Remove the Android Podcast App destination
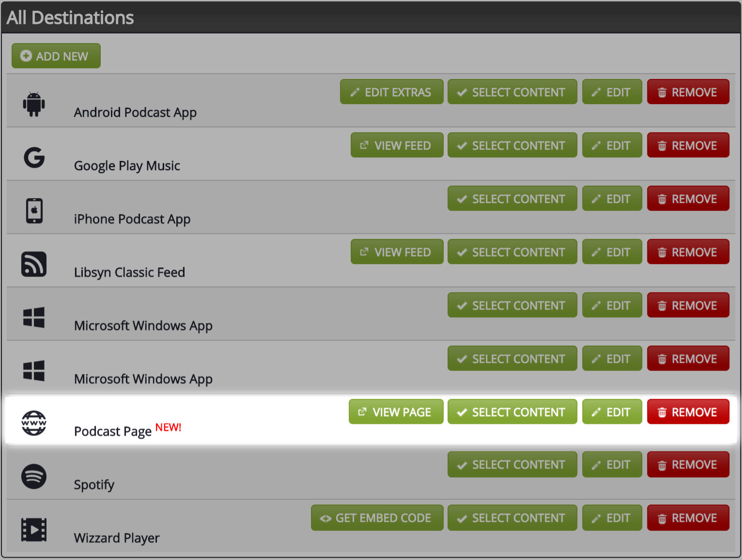 click(688, 92)
